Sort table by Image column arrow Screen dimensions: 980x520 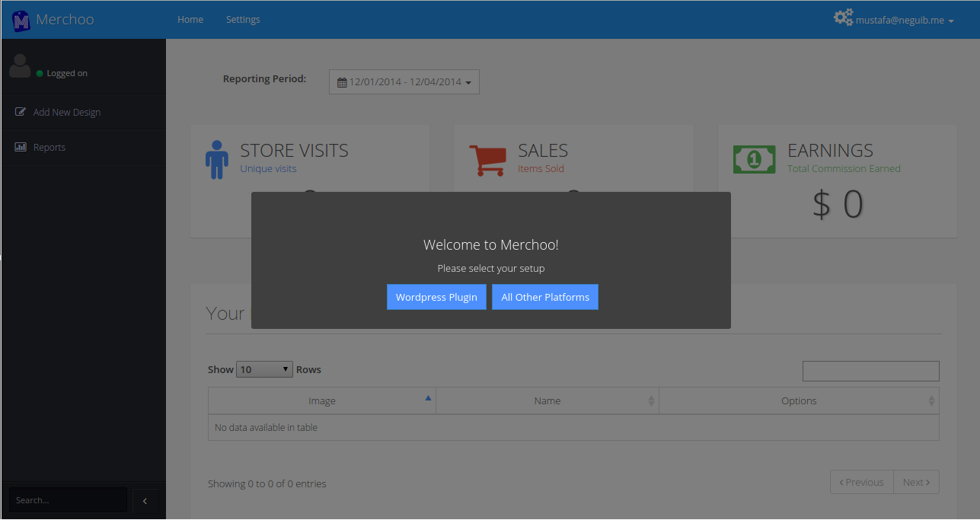428,398
